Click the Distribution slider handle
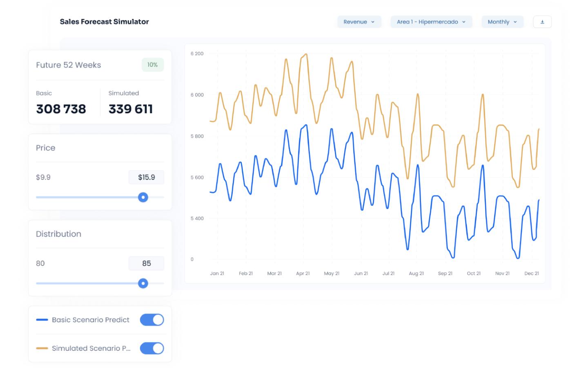Screen dimensions: 588x368 tap(143, 283)
